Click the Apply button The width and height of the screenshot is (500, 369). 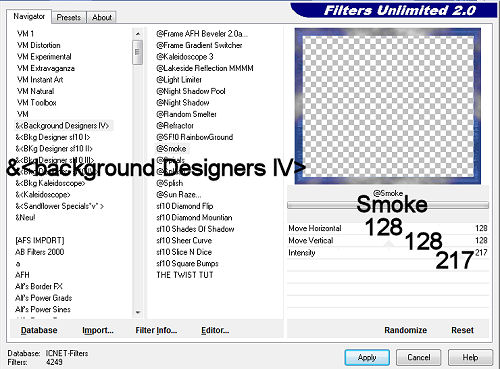pos(367,357)
